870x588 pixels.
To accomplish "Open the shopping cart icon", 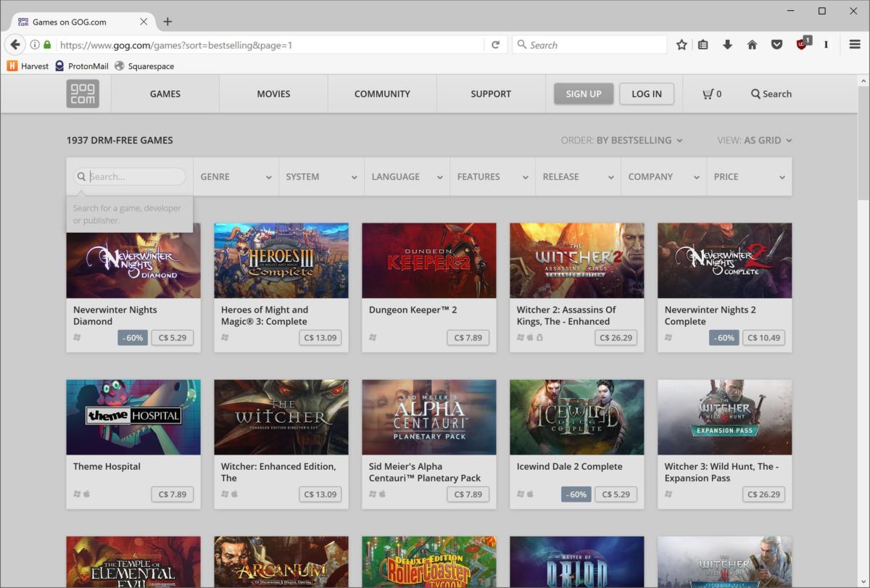I will pos(708,94).
